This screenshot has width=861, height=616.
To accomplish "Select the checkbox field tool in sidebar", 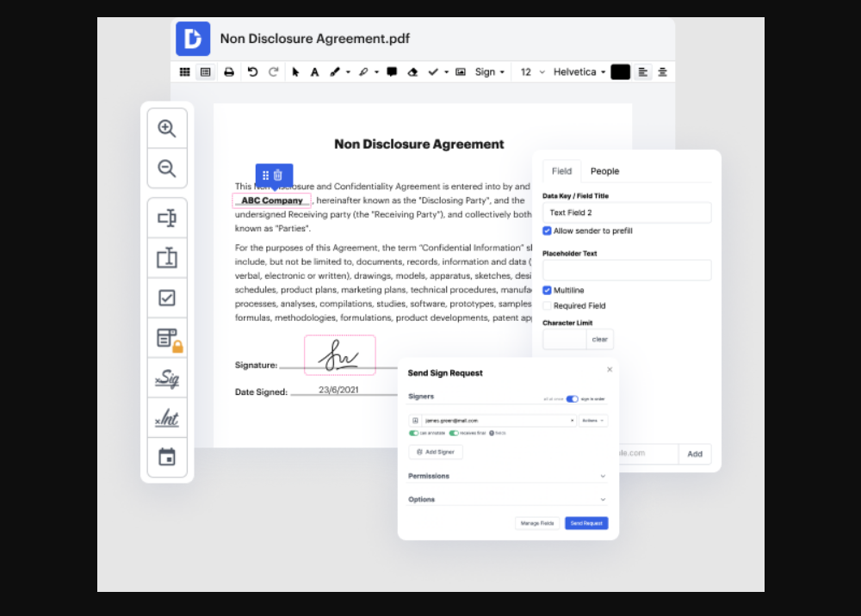I will [x=167, y=297].
